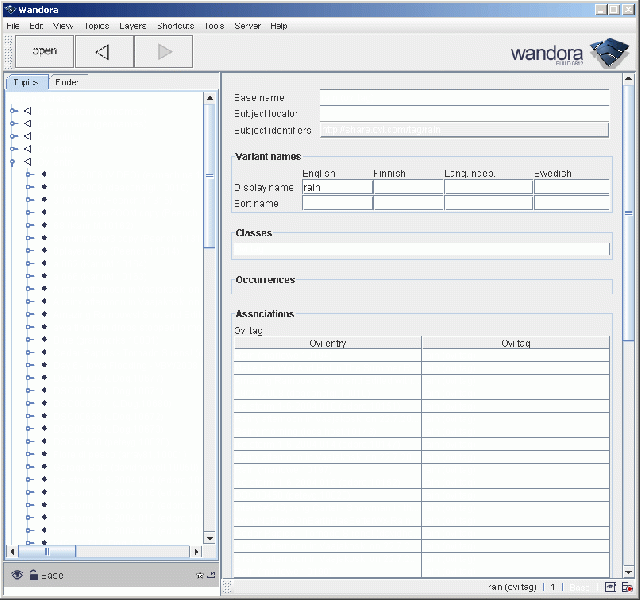Screen dimensions: 640x600
Task: Click the class icon beside Ovi author
Action: 28,136
